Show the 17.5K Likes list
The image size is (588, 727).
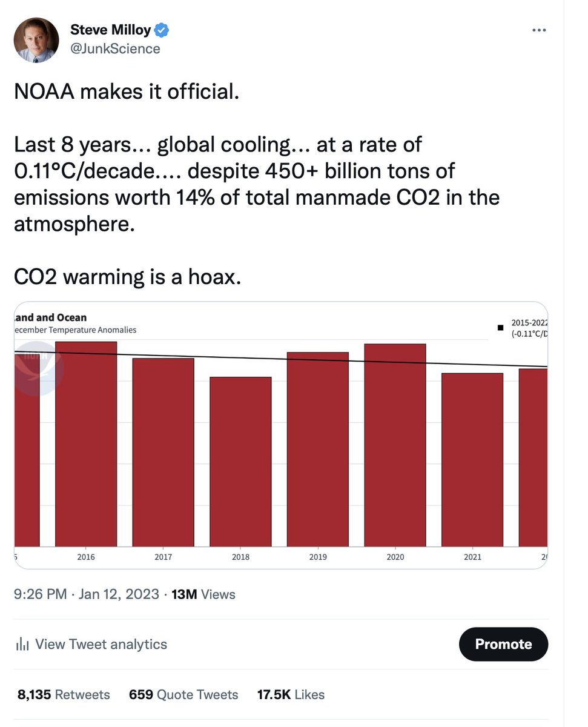291,694
